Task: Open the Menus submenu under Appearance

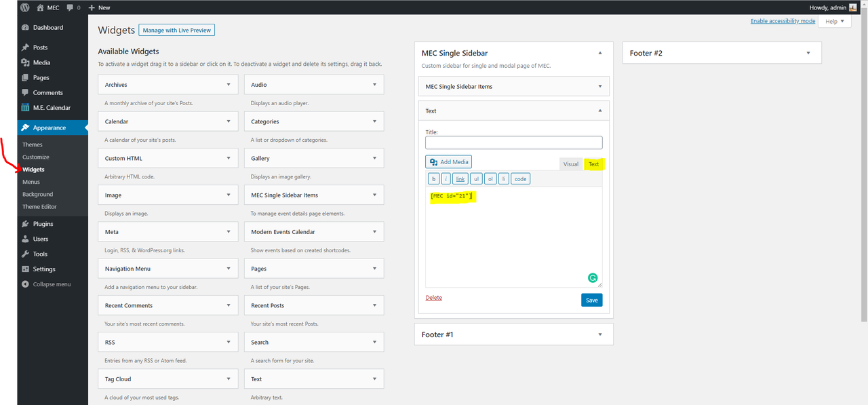Action: point(31,182)
